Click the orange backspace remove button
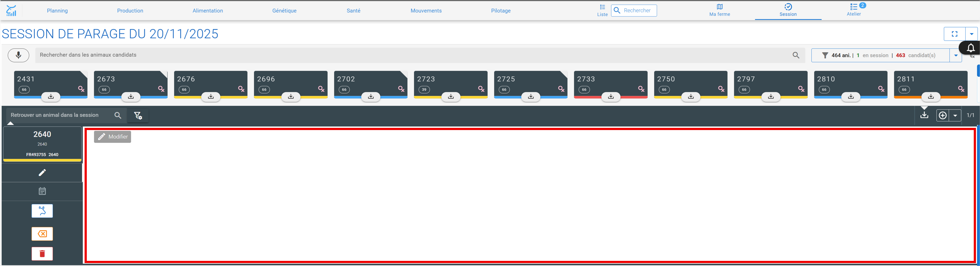This screenshot has width=980, height=266. tap(42, 234)
